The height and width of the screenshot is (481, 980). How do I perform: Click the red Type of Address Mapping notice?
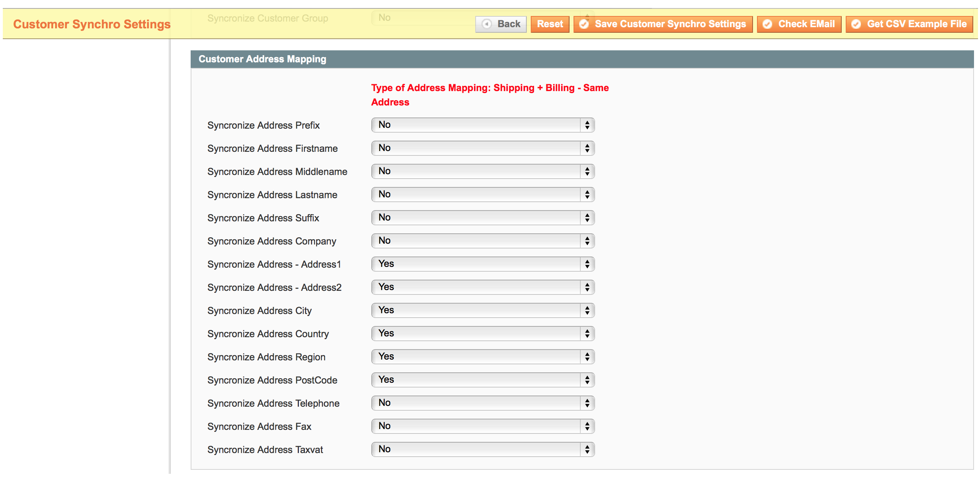point(490,95)
